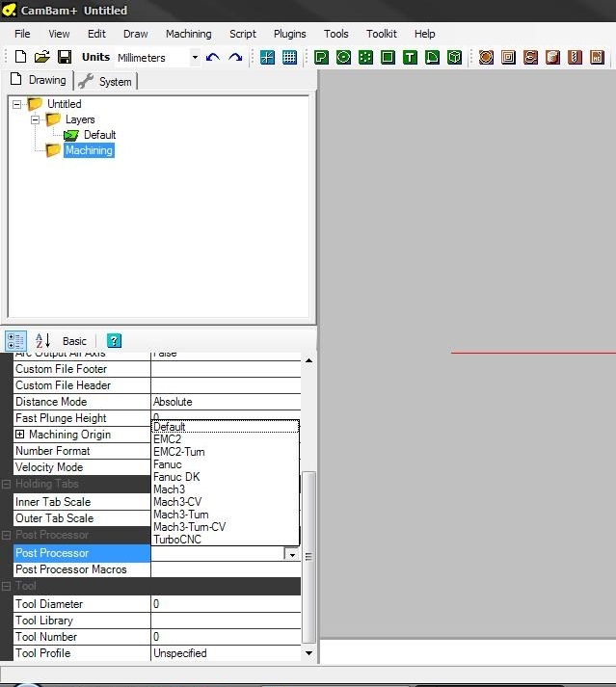Select the Polyline draw tool
The image size is (616, 687).
321,57
